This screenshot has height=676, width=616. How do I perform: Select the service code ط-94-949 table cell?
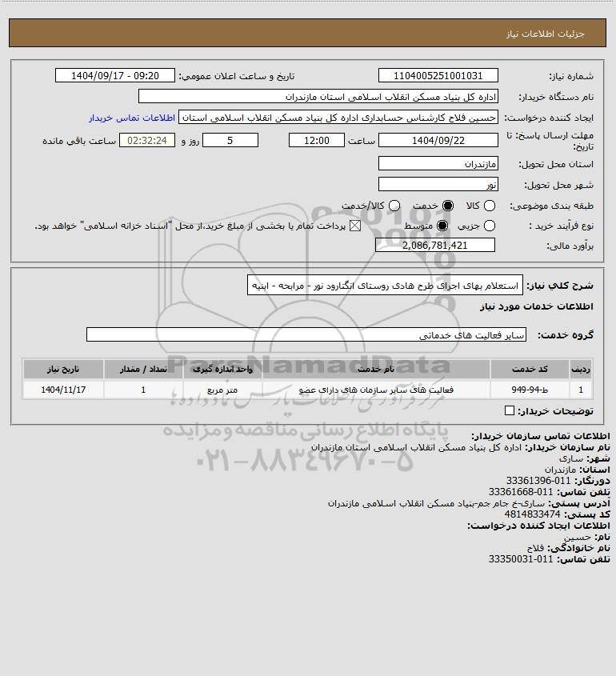coord(530,390)
